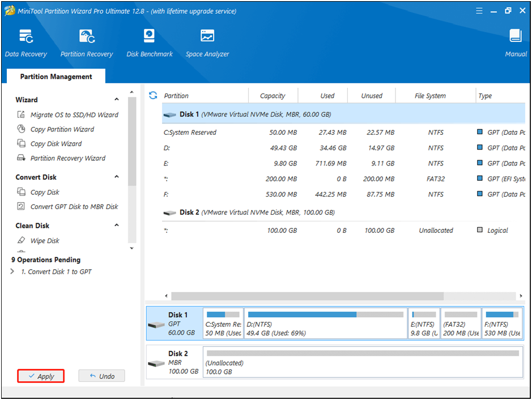The image size is (532, 400).
Task: Click the Disk 2 drive icon in the list
Action: pyautogui.click(x=169, y=213)
